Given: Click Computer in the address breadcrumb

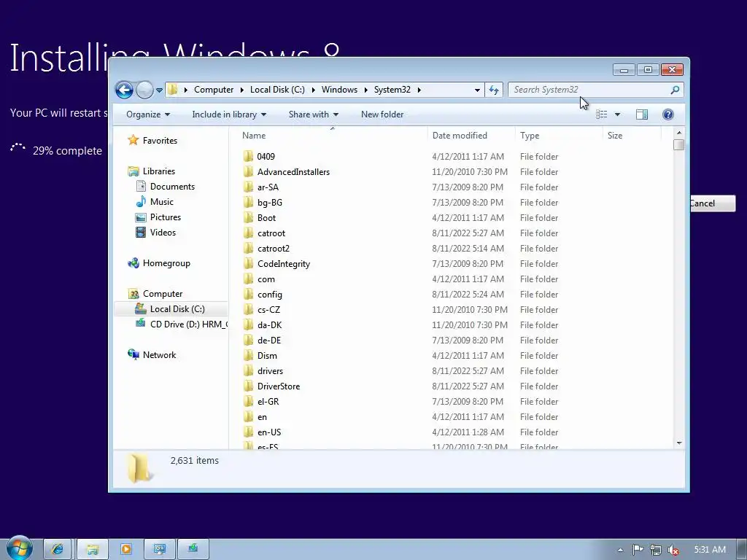Looking at the screenshot, I should tap(214, 90).
